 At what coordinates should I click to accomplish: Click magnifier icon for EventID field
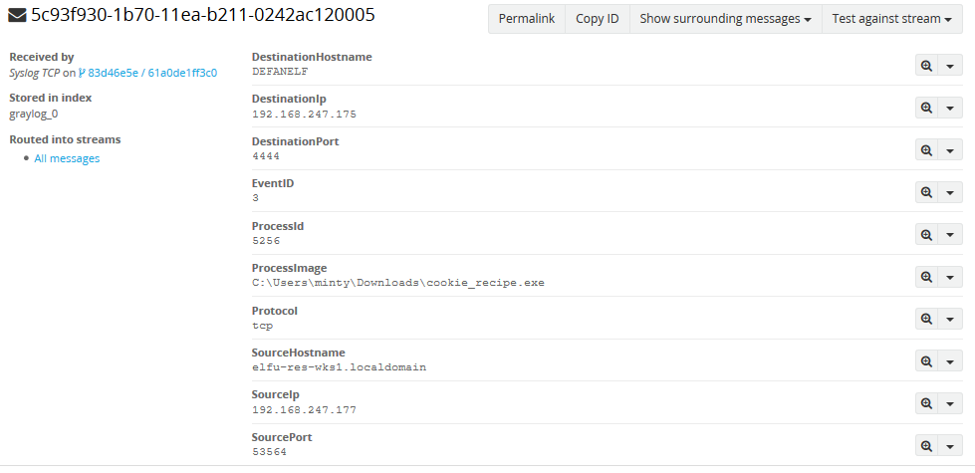tap(927, 192)
